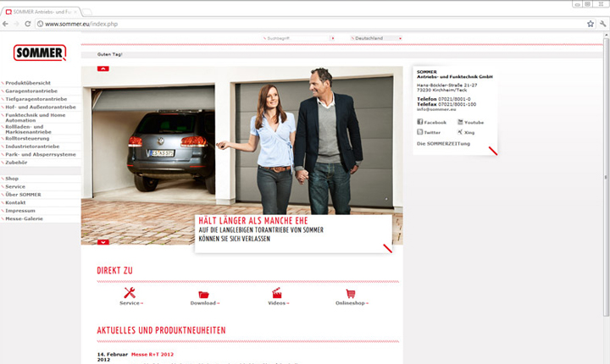
Task: Open the Facebook social icon
Action: coord(420,122)
